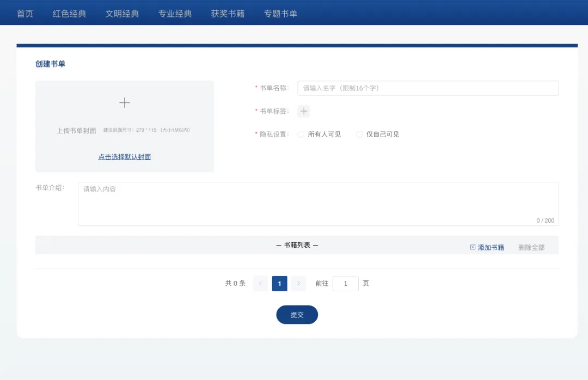
Task: Click 点击选择默认封面 link
Action: pyautogui.click(x=125, y=157)
